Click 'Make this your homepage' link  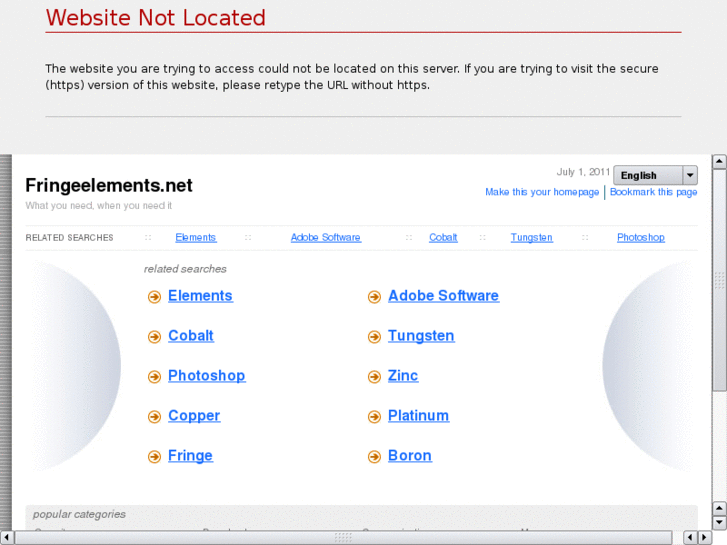pyautogui.click(x=542, y=192)
